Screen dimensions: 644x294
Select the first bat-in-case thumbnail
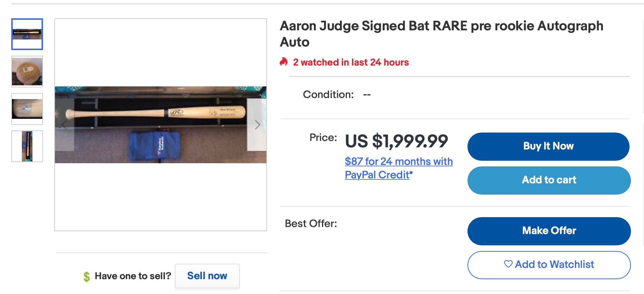[27, 34]
